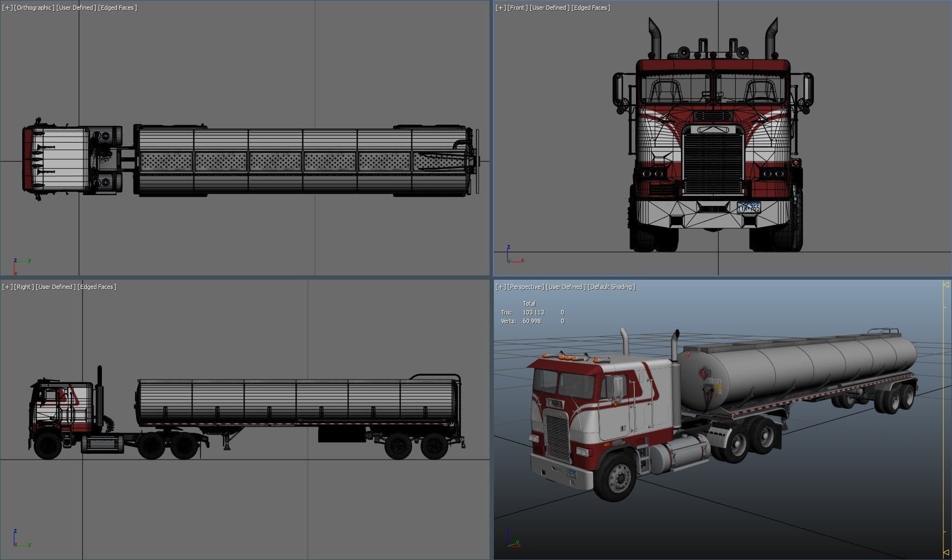Open [User Defined] menu in the Front viewport
Viewport: 952px width, 560px height.
pyautogui.click(x=549, y=8)
